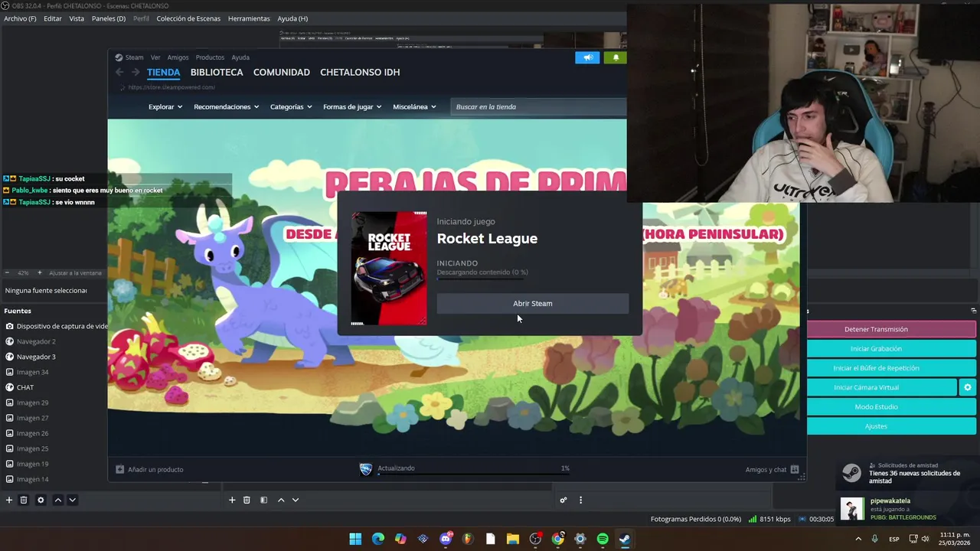Click the plus icon in the panel right of Fuentes

(232, 500)
